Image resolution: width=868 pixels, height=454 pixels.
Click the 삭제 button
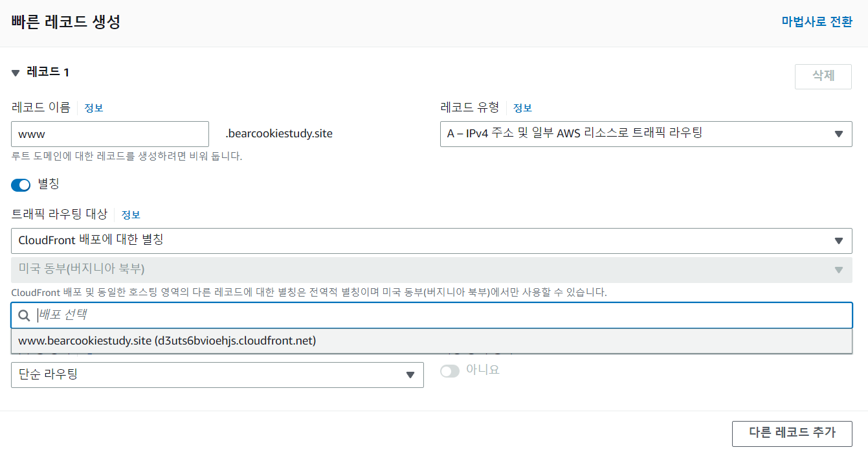823,76
